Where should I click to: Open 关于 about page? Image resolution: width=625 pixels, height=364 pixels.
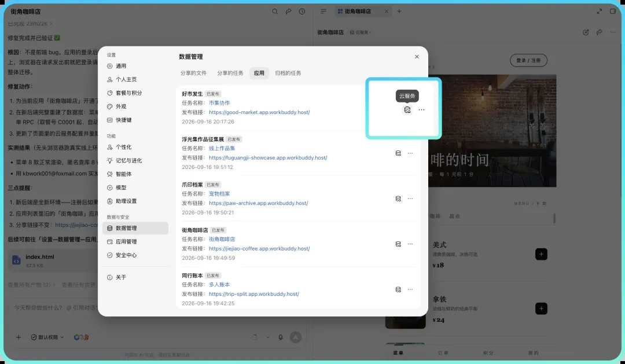(x=135, y=278)
